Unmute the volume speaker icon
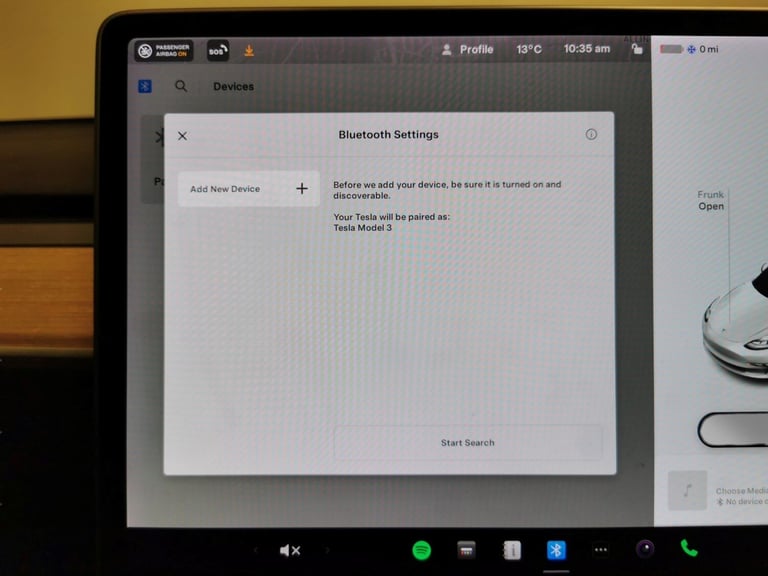The width and height of the screenshot is (768, 576). pos(289,551)
